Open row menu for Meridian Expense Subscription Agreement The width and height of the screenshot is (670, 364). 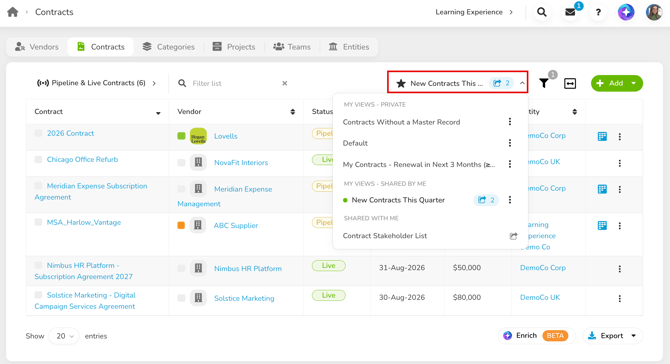620,189
